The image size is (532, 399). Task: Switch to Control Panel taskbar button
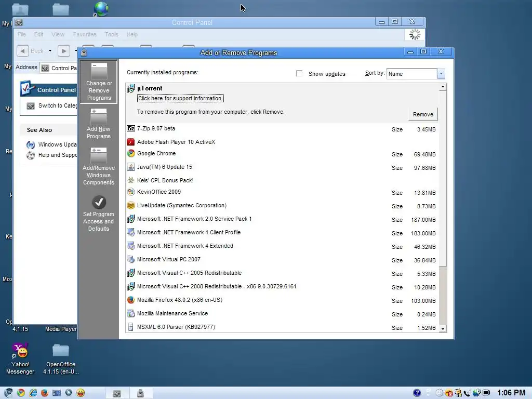tap(117, 393)
